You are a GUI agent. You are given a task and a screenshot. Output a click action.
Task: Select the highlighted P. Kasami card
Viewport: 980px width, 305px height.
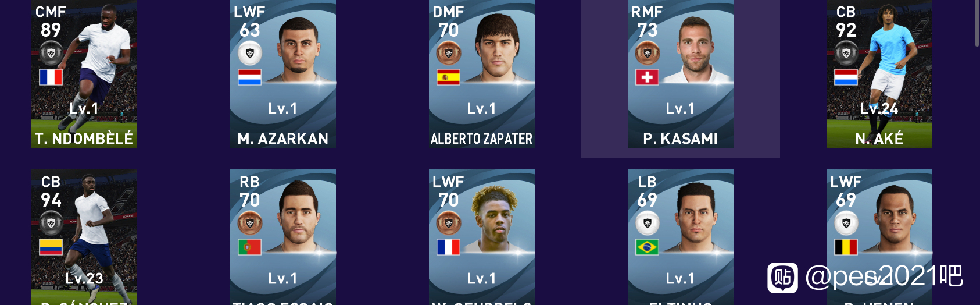coord(681,74)
